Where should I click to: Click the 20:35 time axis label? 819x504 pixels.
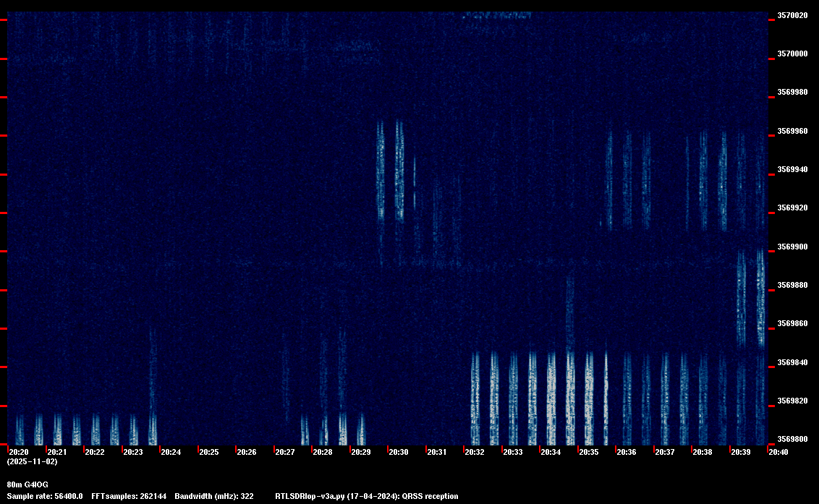(589, 452)
